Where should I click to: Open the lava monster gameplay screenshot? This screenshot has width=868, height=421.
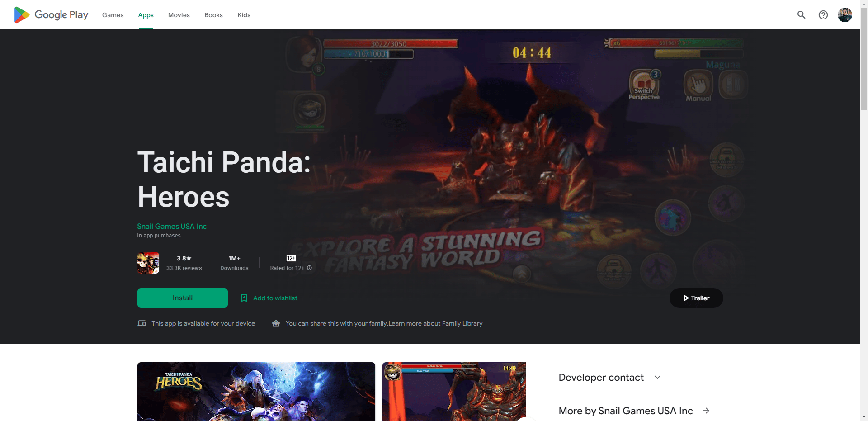tap(454, 391)
